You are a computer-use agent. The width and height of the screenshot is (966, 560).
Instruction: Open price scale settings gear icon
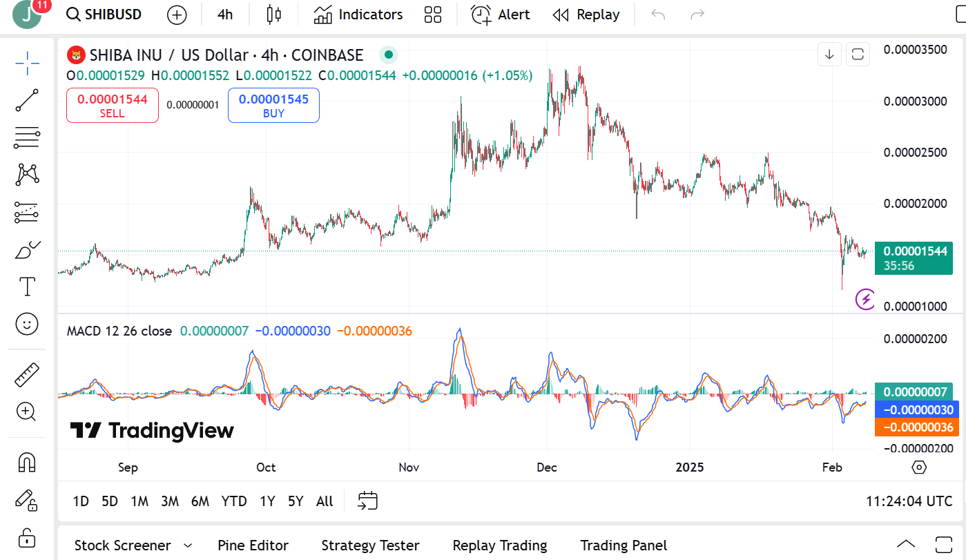click(919, 467)
